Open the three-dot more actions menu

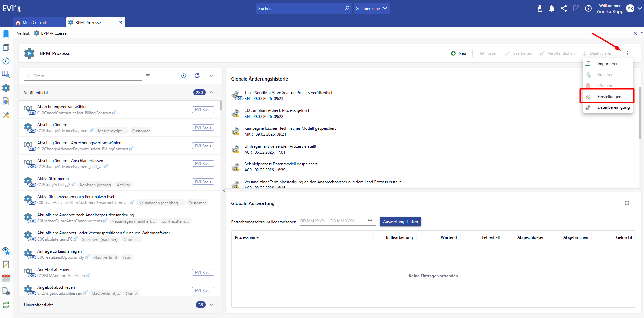tap(627, 53)
